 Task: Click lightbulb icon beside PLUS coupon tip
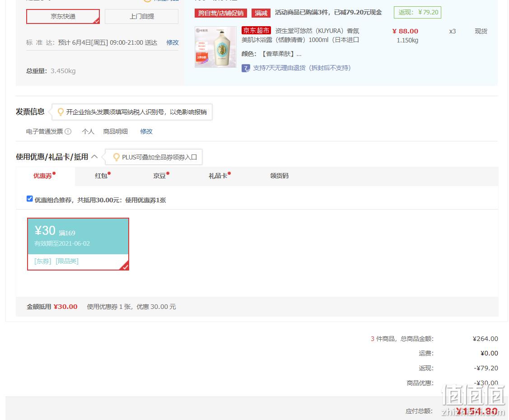click(116, 157)
